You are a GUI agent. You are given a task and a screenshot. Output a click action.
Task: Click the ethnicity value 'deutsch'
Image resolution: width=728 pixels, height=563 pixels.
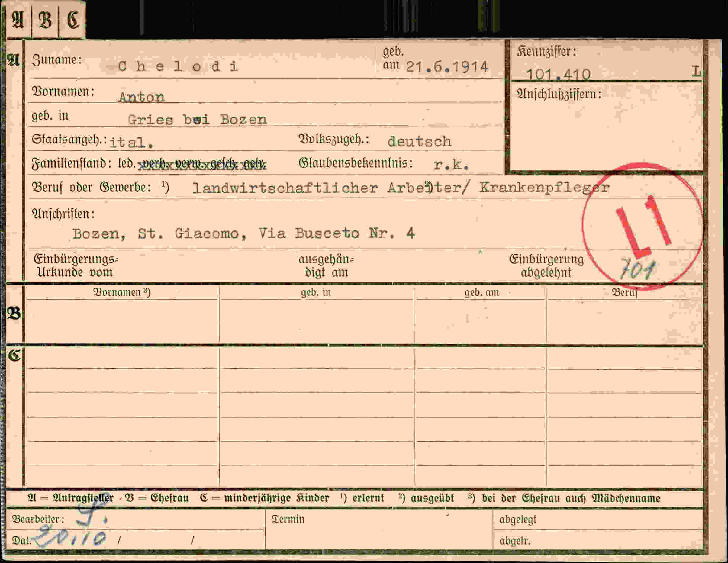[419, 141]
